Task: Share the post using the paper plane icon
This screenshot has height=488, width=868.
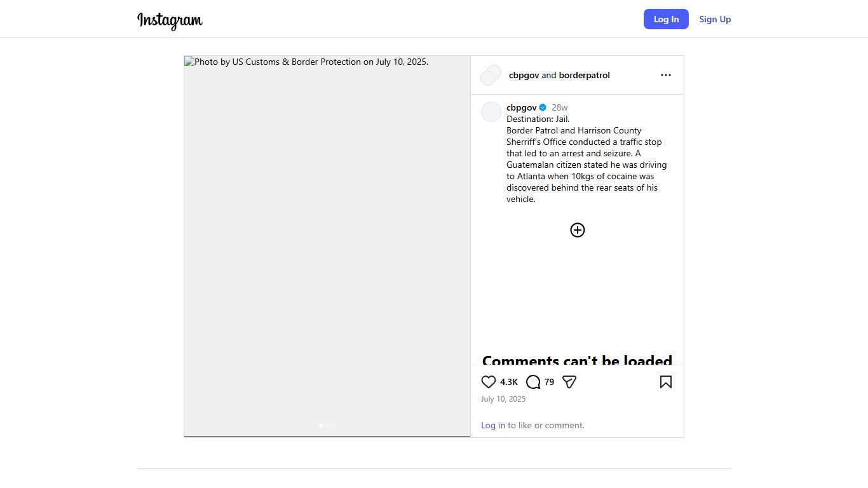Action: point(569,382)
